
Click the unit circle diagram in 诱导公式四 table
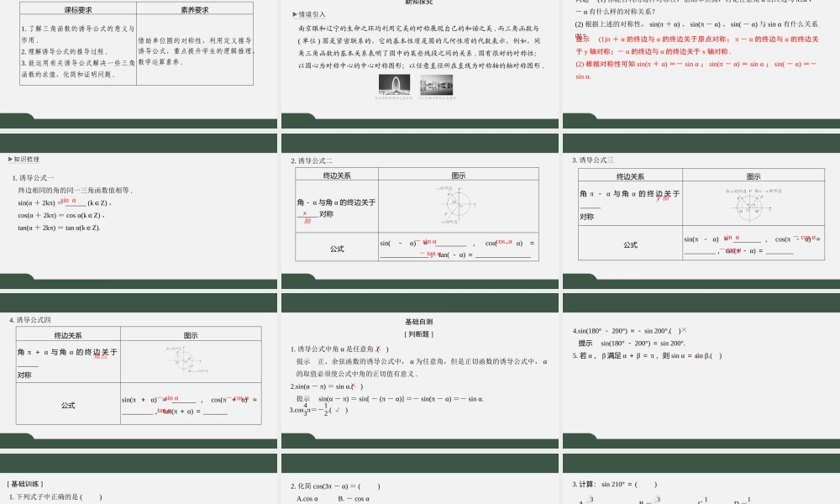[x=182, y=361]
